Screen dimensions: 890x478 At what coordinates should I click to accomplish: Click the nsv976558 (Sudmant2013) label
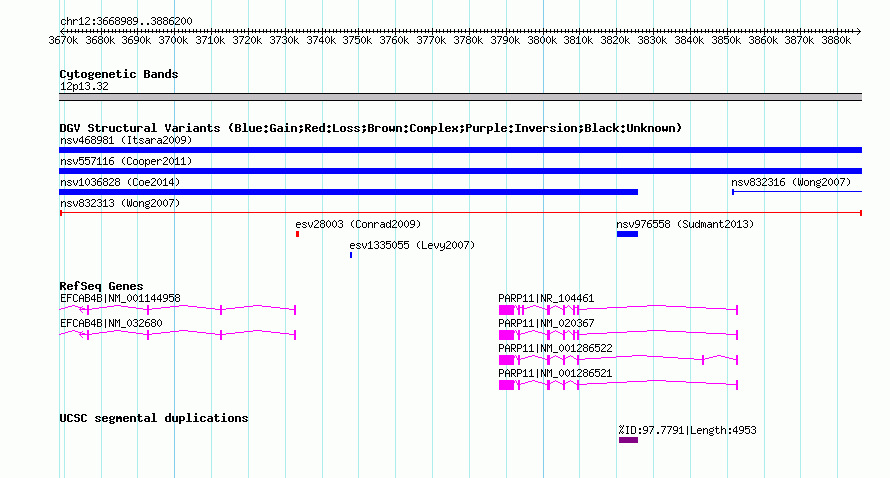click(x=685, y=224)
